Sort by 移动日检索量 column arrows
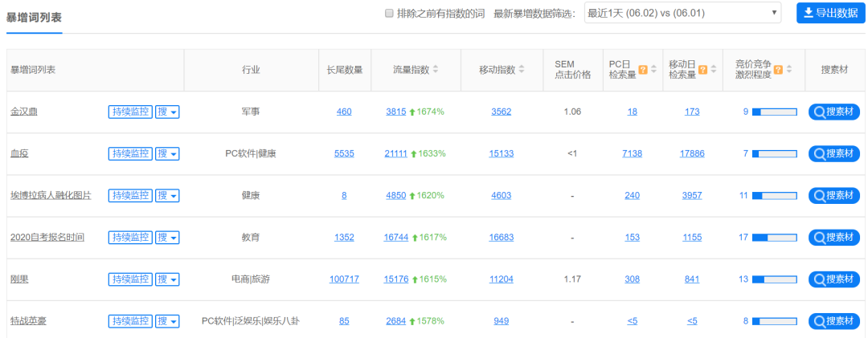The image size is (868, 338). (x=714, y=71)
